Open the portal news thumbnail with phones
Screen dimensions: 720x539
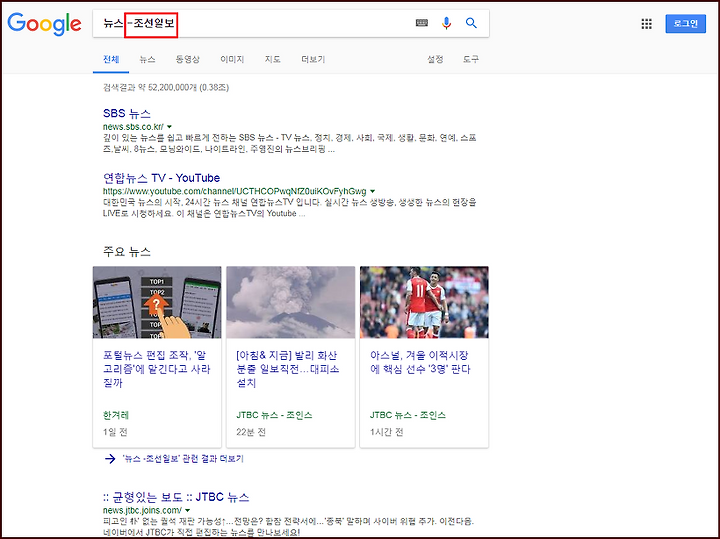157,303
